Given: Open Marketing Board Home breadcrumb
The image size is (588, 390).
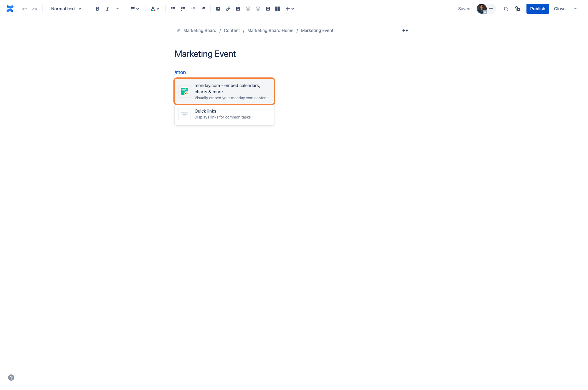Looking at the screenshot, I should pyautogui.click(x=270, y=30).
